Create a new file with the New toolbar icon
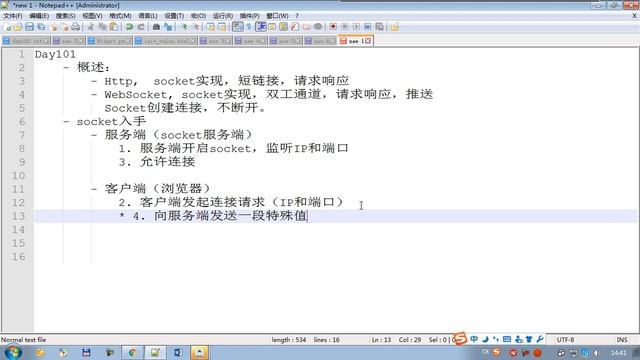The height and width of the screenshot is (360, 640). point(7,27)
